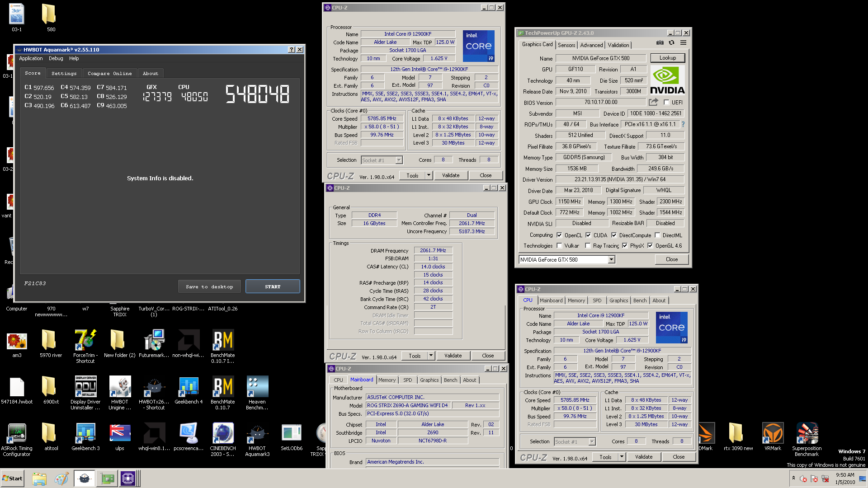Switch to SPD tab in motherboard CPU-Z window
This screenshot has height=488, width=868.
pos(408,380)
